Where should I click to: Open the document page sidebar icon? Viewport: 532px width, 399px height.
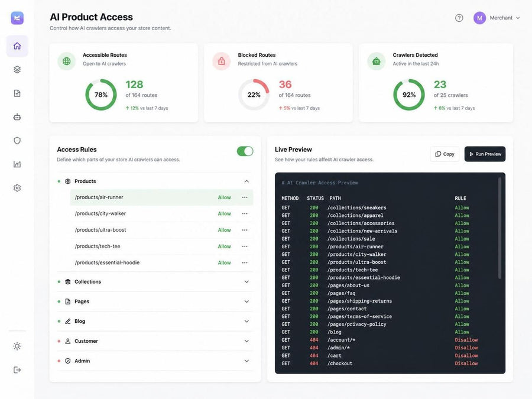click(17, 93)
